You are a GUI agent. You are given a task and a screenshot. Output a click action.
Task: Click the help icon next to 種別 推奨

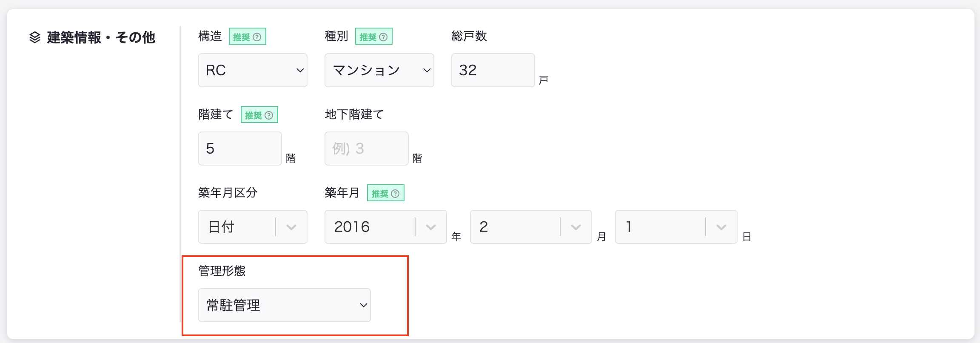(x=383, y=37)
